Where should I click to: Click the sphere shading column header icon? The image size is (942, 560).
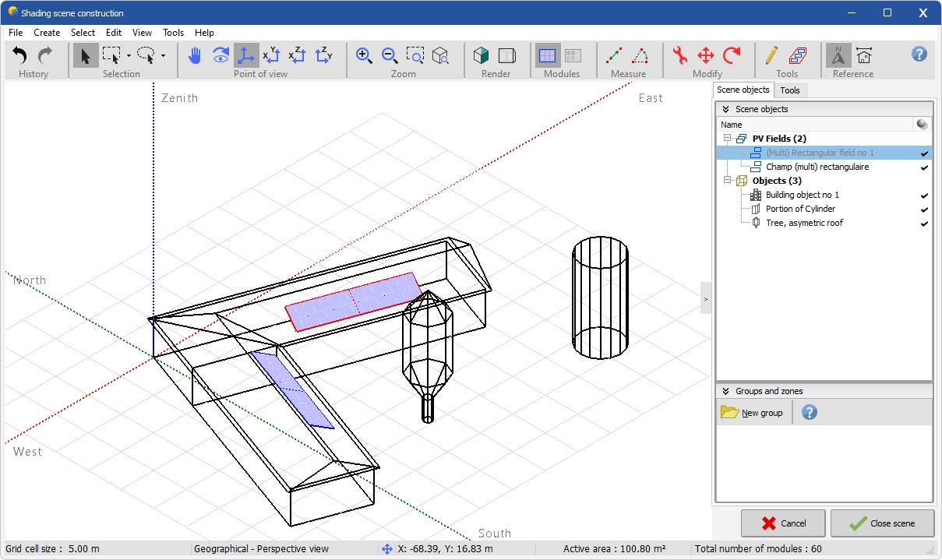(923, 125)
